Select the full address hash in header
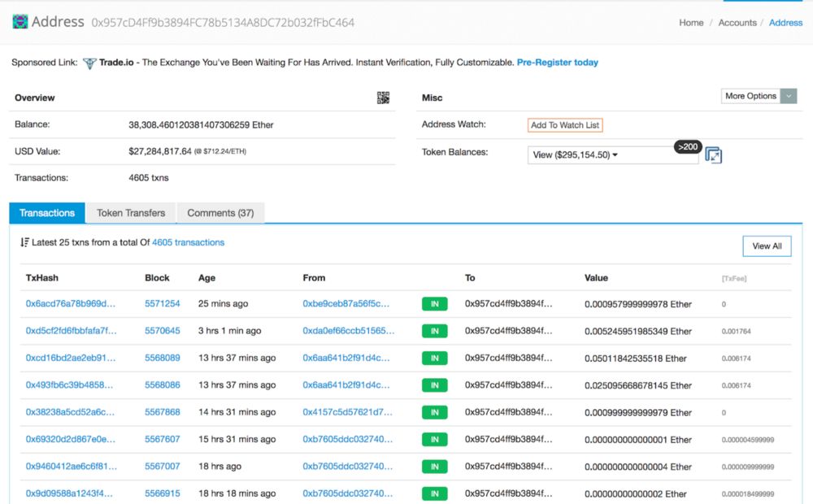The height and width of the screenshot is (504, 813). (223, 23)
